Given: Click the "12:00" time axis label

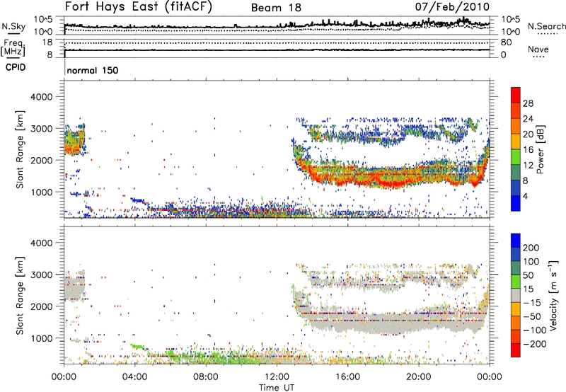Looking at the screenshot, I should 277,377.
